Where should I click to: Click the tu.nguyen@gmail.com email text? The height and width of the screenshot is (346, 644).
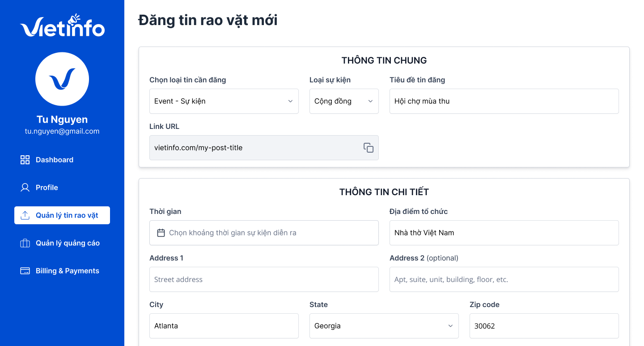pos(62,131)
